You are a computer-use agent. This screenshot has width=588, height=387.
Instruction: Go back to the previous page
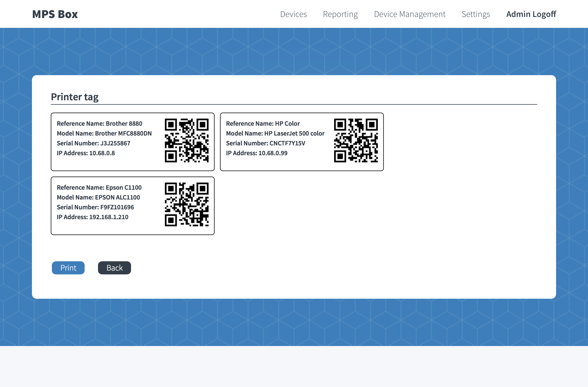114,268
